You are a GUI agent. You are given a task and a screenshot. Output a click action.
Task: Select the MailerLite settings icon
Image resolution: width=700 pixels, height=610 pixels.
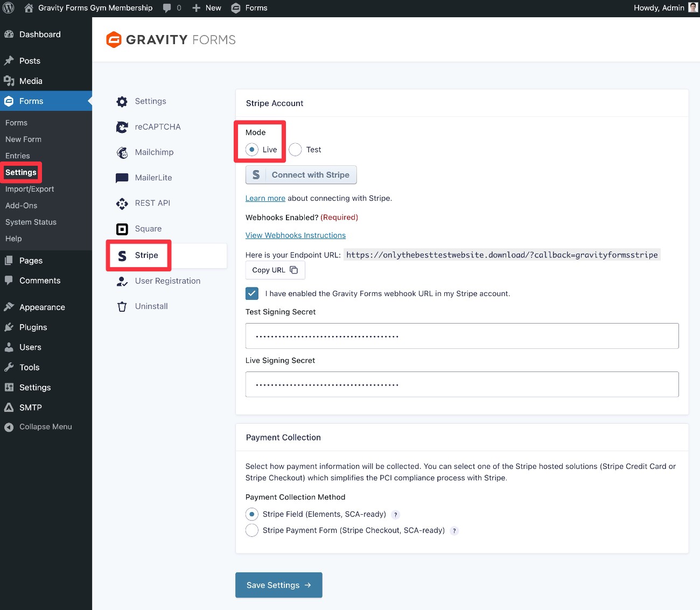tap(122, 178)
